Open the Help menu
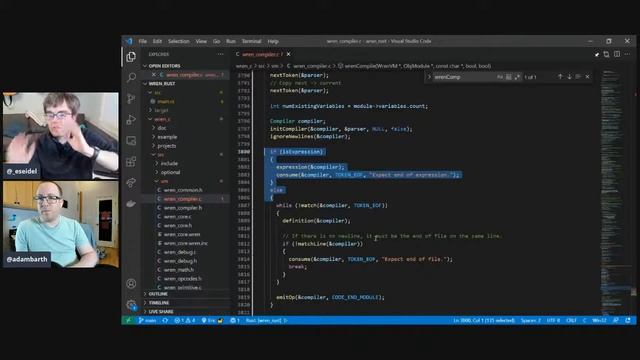This screenshot has width=640, height=360. (273, 41)
